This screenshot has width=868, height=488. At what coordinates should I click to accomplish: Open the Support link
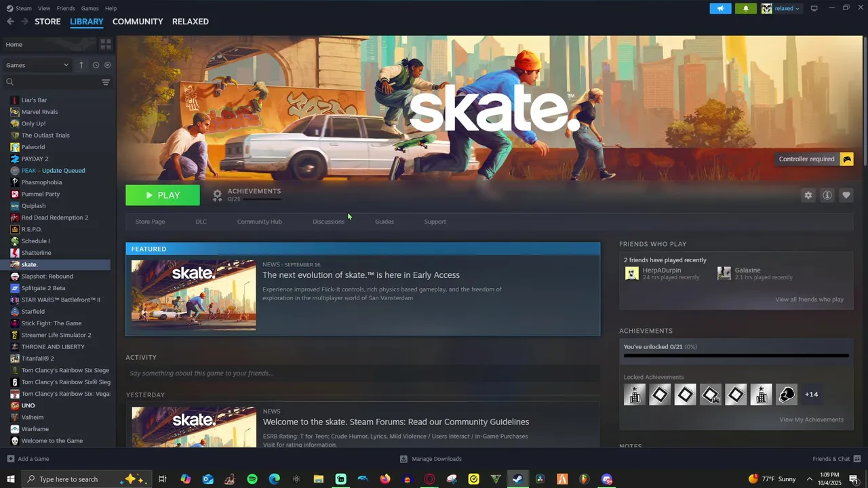(x=435, y=222)
